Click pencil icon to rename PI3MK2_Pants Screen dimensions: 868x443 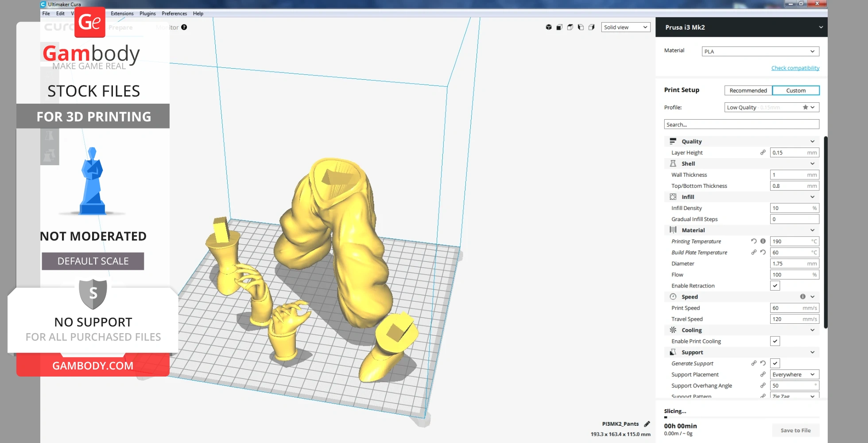tap(647, 424)
